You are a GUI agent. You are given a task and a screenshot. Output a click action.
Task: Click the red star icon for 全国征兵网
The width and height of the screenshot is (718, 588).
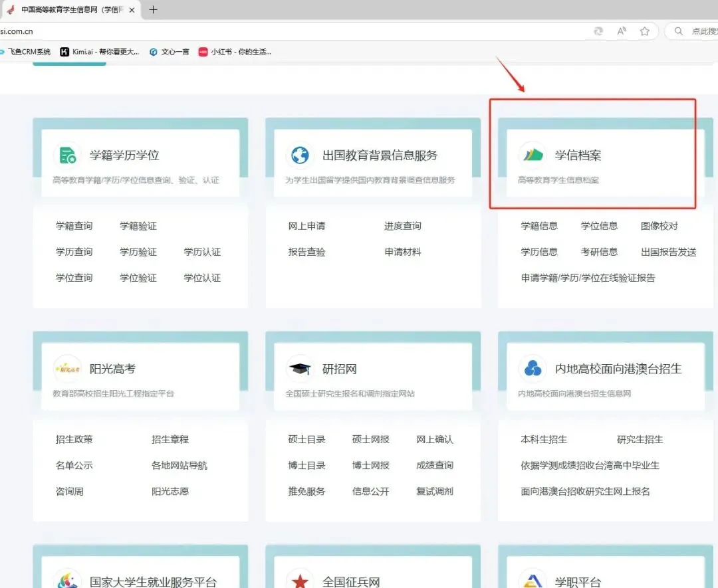(x=300, y=580)
